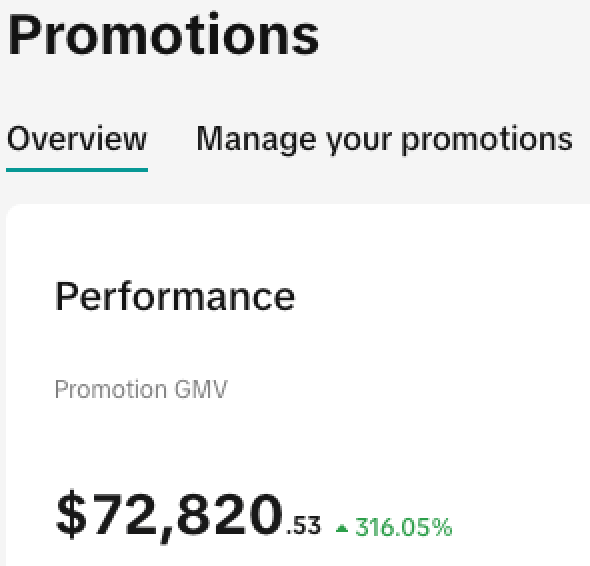The image size is (590, 566).
Task: Click the word "your" in the Manage tab
Action: 359,142
